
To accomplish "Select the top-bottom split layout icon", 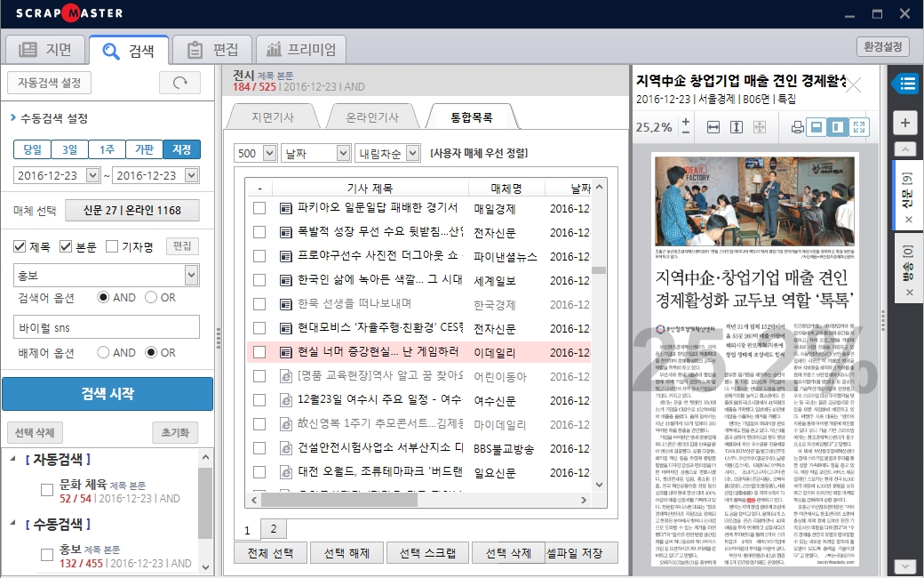I will (816, 127).
